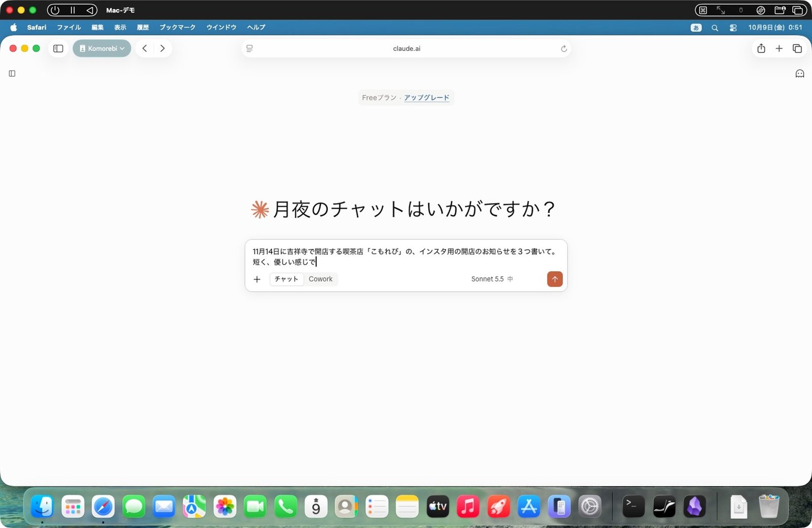Open the Claude sidebar panel icon
The width and height of the screenshot is (812, 528).
pos(12,74)
